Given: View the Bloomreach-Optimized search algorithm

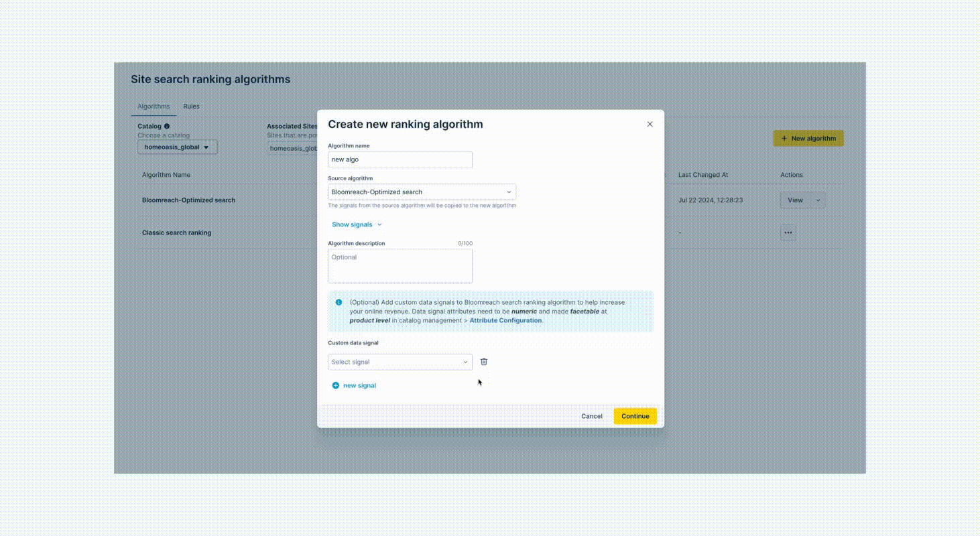Looking at the screenshot, I should [795, 200].
